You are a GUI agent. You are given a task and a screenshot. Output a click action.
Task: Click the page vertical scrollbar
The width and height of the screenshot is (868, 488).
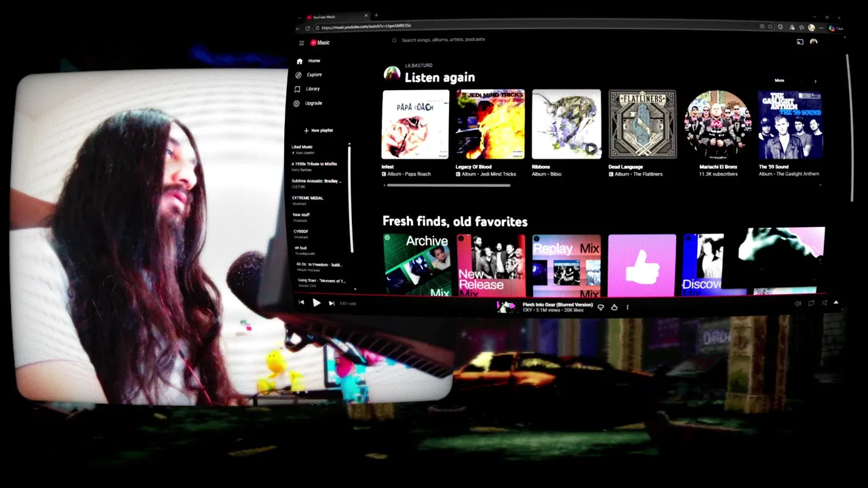coord(850,129)
